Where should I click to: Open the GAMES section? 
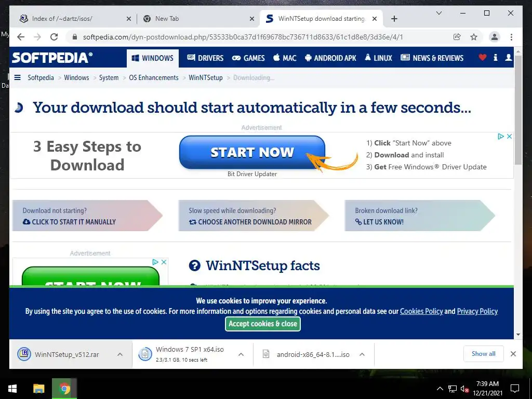point(248,58)
